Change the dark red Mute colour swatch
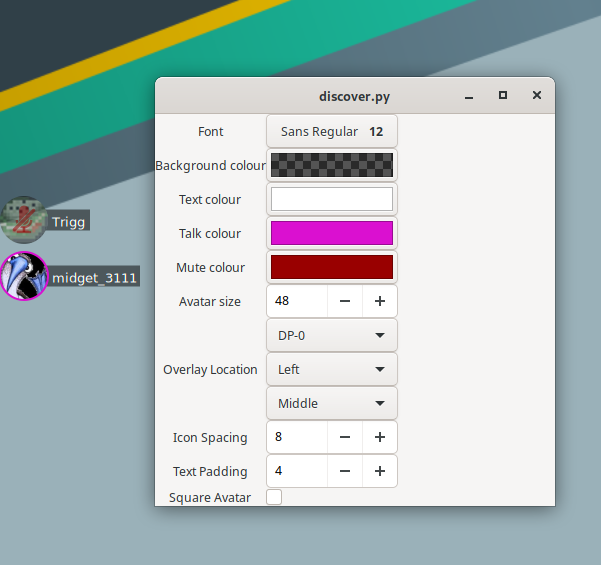 click(x=332, y=267)
